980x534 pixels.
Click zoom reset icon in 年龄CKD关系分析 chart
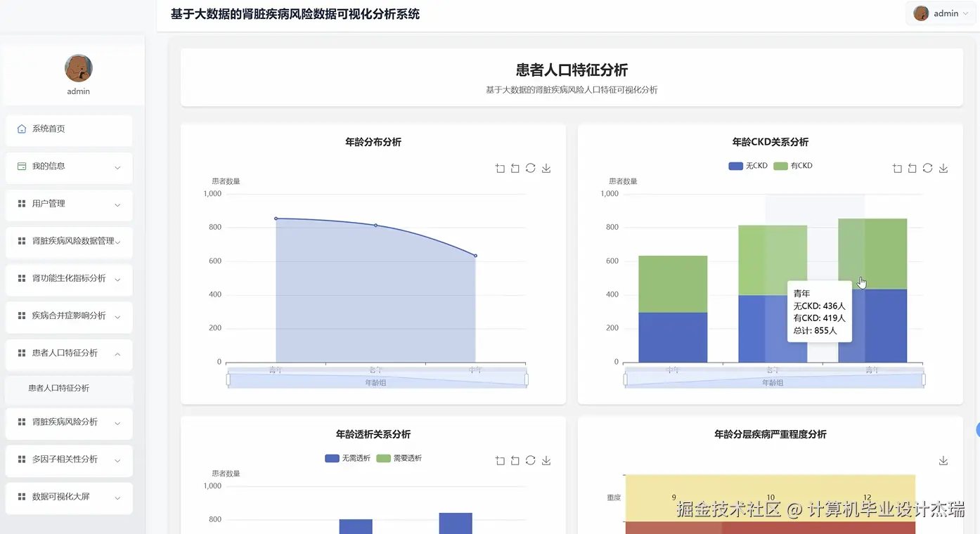[x=913, y=169]
